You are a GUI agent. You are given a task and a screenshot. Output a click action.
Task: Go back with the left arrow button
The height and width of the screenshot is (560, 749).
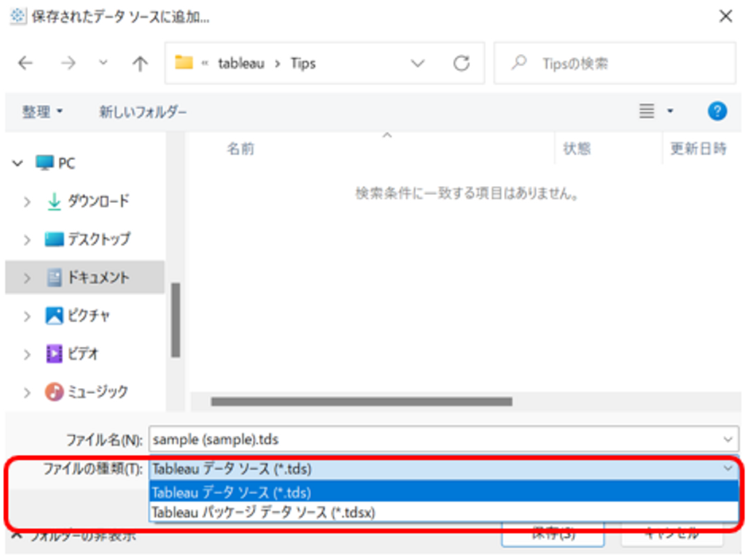[25, 63]
